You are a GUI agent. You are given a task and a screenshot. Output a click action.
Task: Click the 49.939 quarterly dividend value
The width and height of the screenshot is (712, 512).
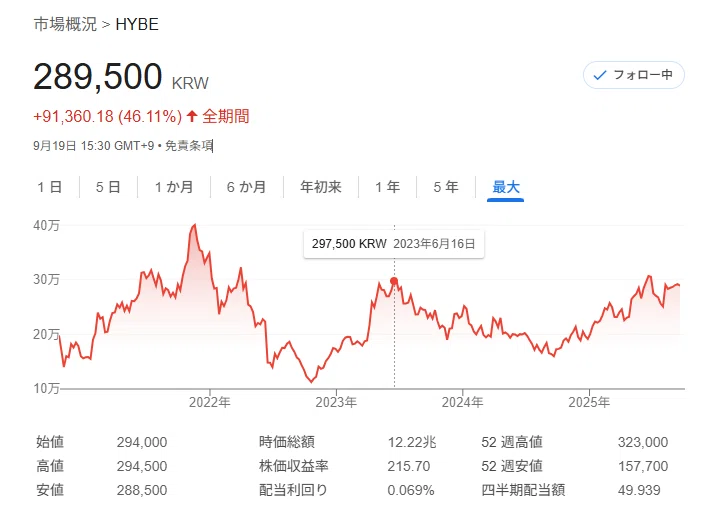pyautogui.click(x=639, y=490)
